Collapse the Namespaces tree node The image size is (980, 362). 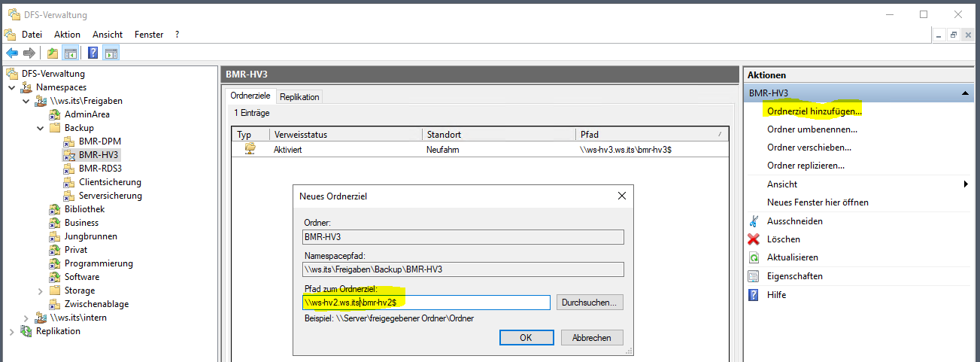click(11, 87)
